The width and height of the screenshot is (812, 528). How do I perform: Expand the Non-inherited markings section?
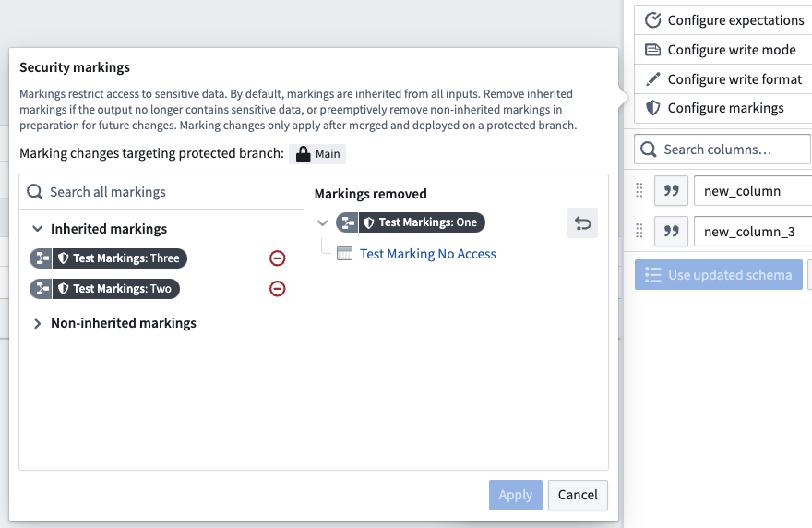[37, 323]
